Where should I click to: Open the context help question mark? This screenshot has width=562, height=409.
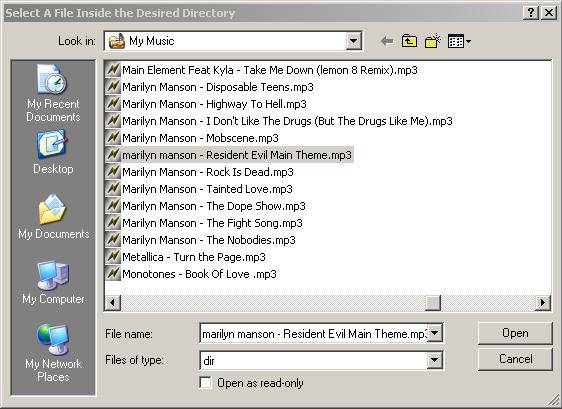click(x=531, y=13)
